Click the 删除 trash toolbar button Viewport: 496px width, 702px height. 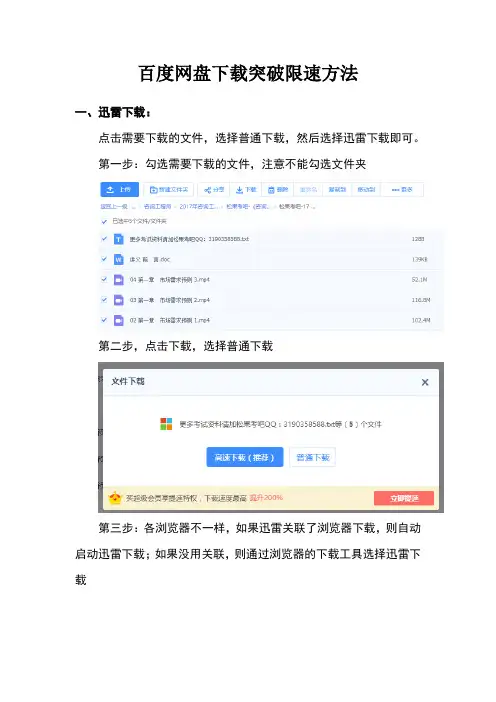[278, 190]
